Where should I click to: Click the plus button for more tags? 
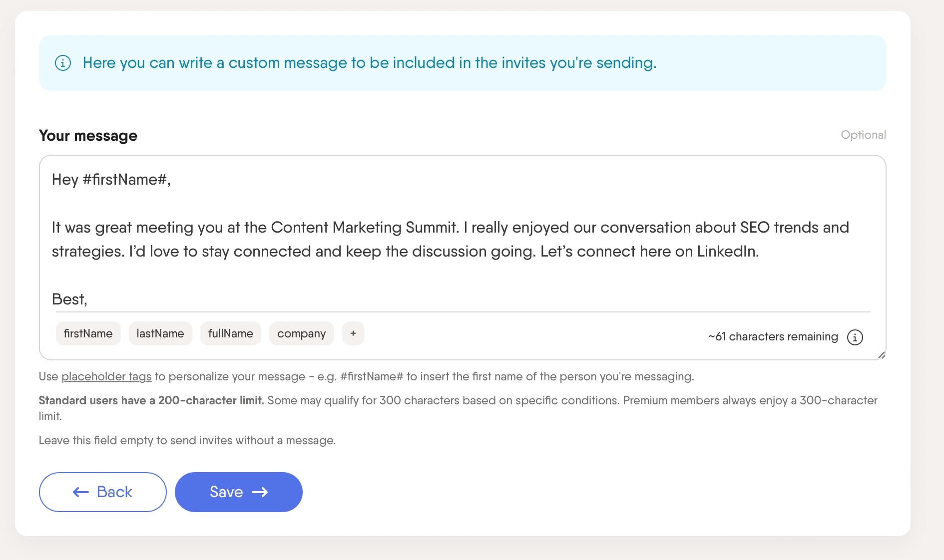[x=353, y=333]
